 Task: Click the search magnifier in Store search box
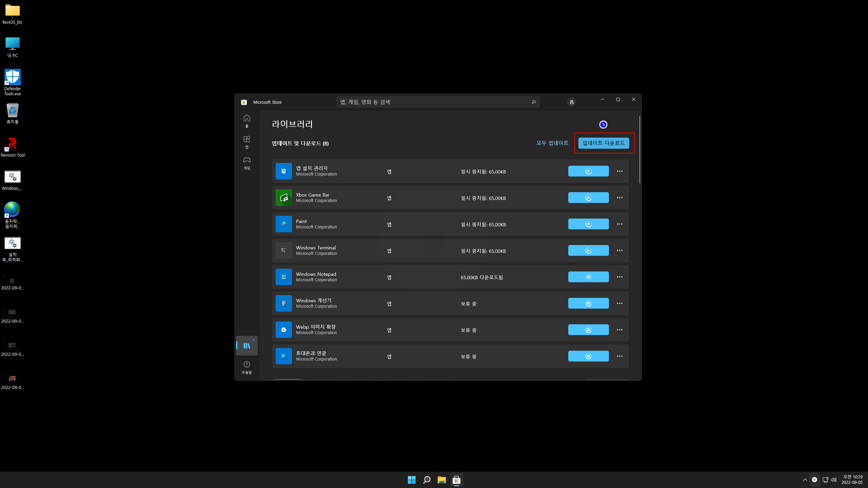(x=533, y=102)
